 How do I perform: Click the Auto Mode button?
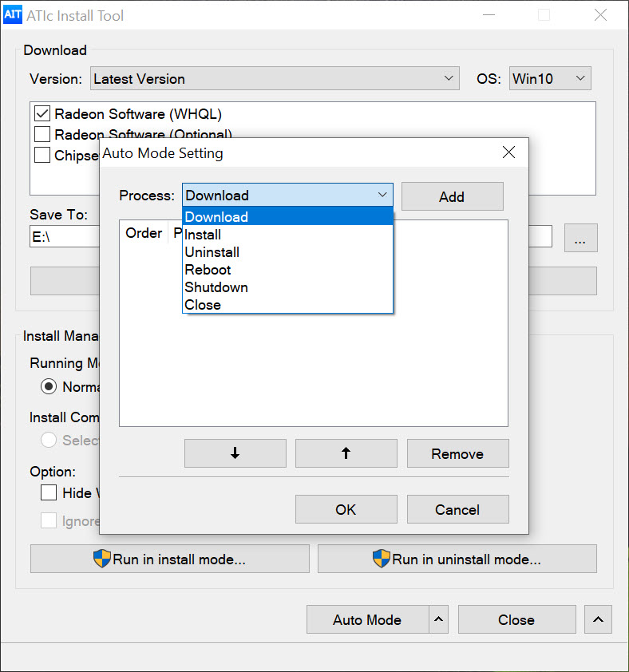click(367, 619)
